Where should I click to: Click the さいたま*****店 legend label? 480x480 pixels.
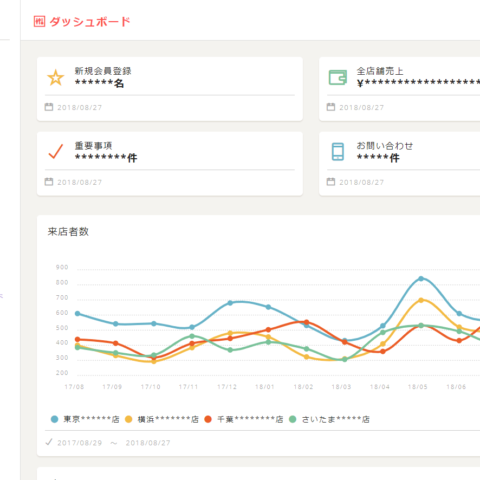(x=335, y=419)
